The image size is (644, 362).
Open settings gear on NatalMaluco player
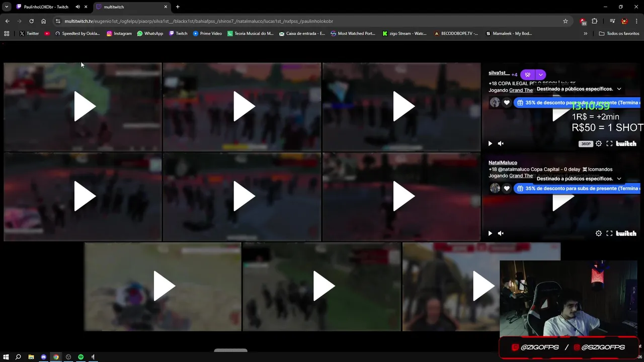(599, 233)
